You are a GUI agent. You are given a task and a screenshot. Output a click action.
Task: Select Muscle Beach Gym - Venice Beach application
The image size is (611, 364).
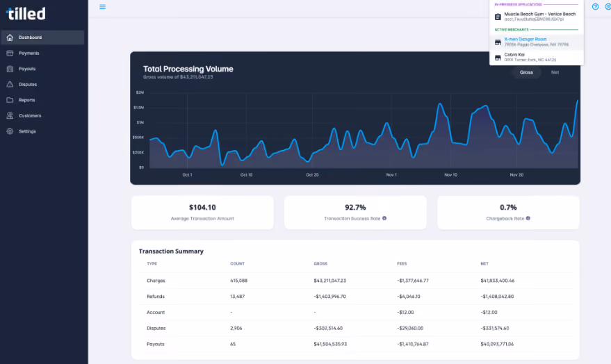point(537,17)
